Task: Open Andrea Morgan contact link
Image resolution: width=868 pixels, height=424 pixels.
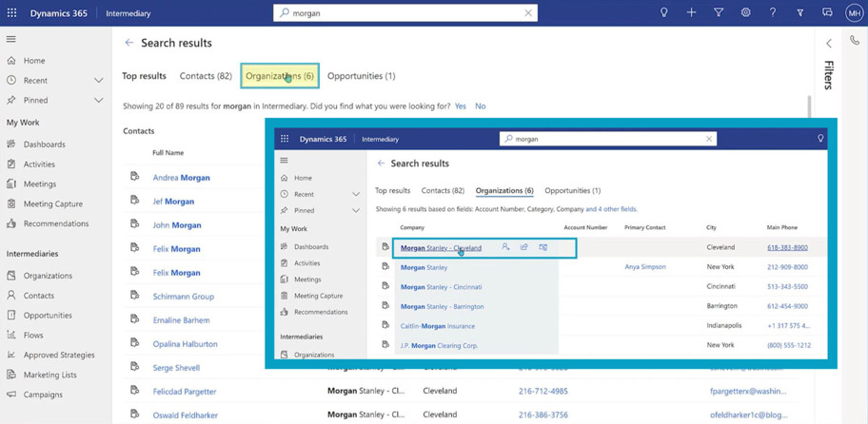Action: point(182,178)
